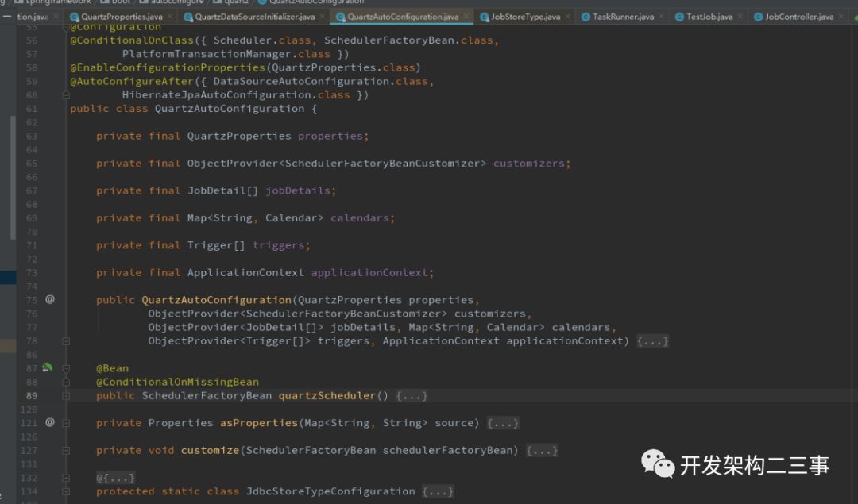Switch to the JobStoreType.java tab
This screenshot has height=504, width=858.
(525, 17)
